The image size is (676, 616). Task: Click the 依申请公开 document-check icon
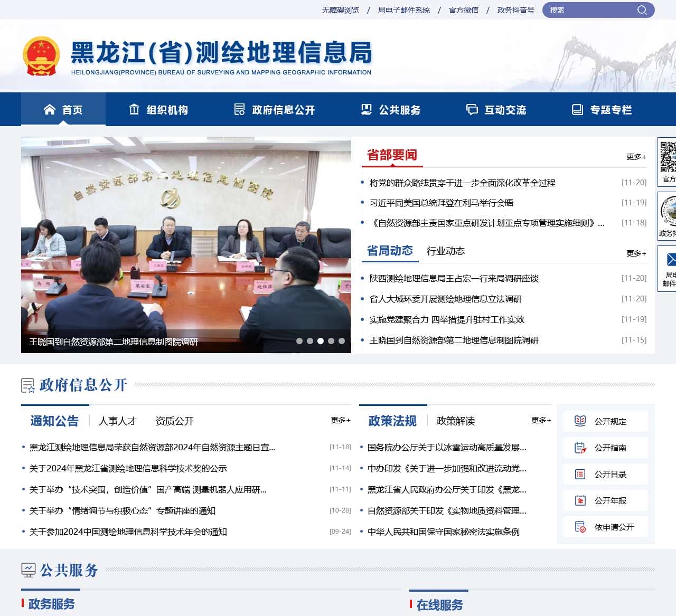579,526
